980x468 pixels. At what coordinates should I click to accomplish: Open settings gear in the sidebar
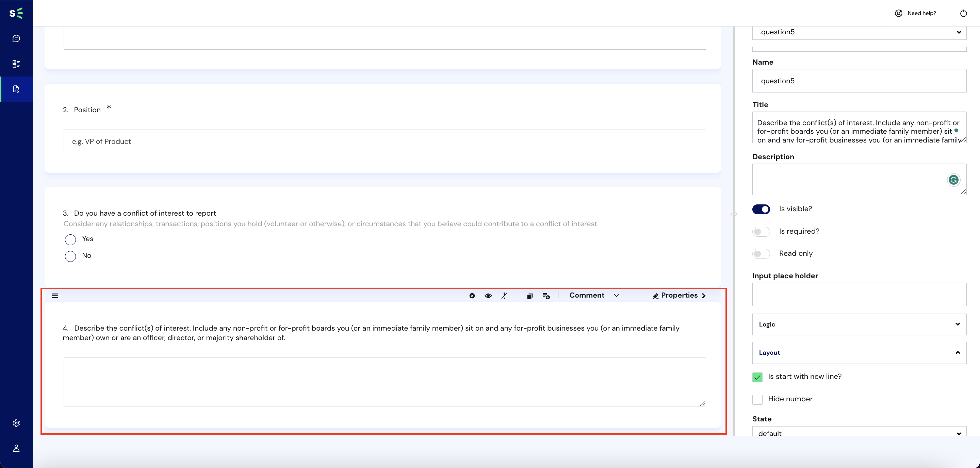click(16, 423)
